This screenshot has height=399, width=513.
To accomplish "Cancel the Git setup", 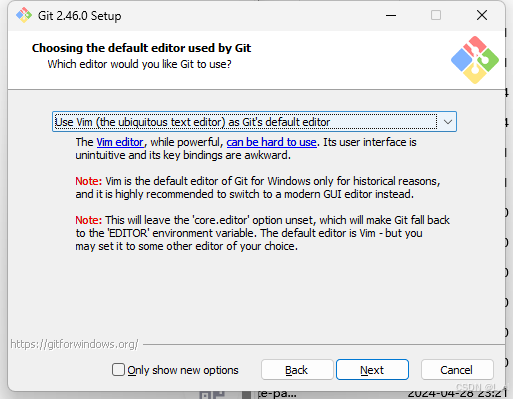I will (x=457, y=370).
